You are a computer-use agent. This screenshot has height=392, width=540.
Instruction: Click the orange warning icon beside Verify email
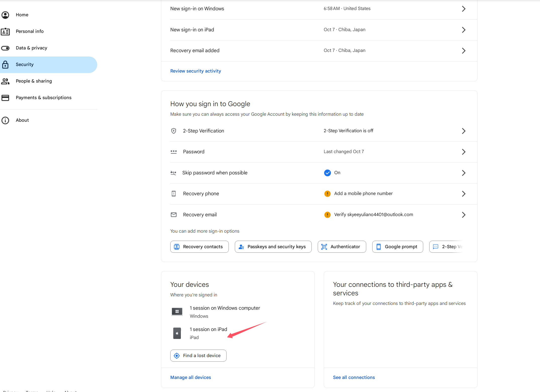coord(327,215)
